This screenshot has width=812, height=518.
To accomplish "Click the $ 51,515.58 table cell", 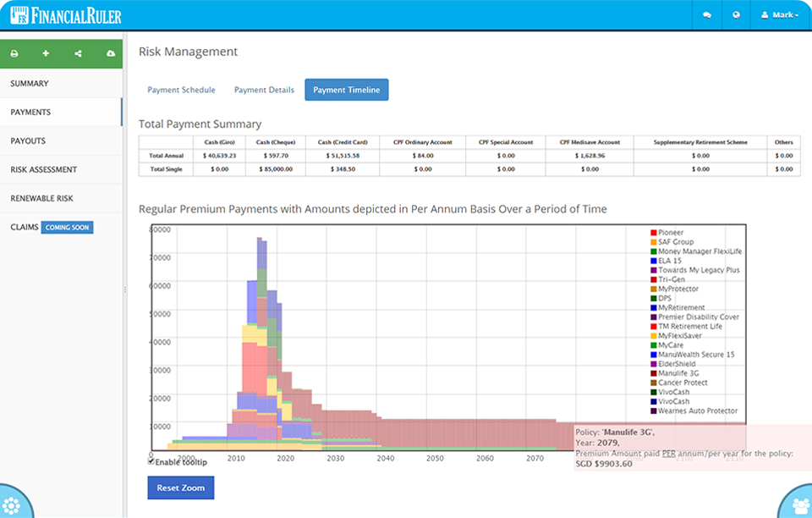I will (x=343, y=156).
